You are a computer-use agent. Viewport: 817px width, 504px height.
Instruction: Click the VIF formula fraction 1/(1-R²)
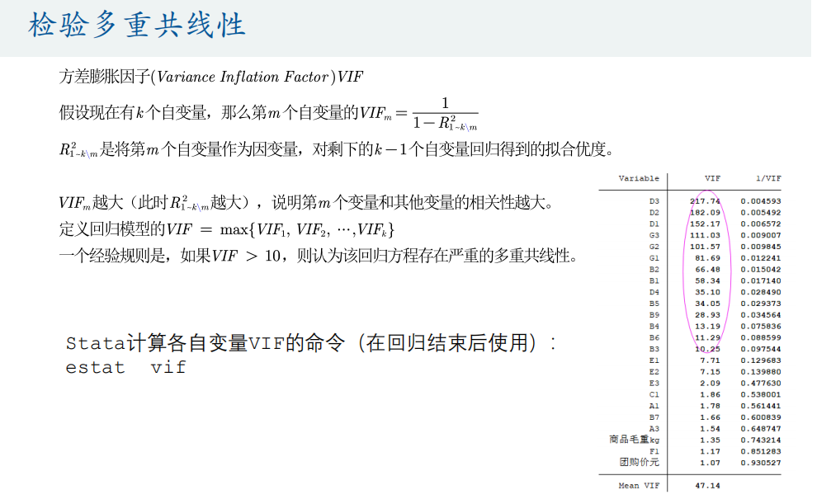point(445,115)
